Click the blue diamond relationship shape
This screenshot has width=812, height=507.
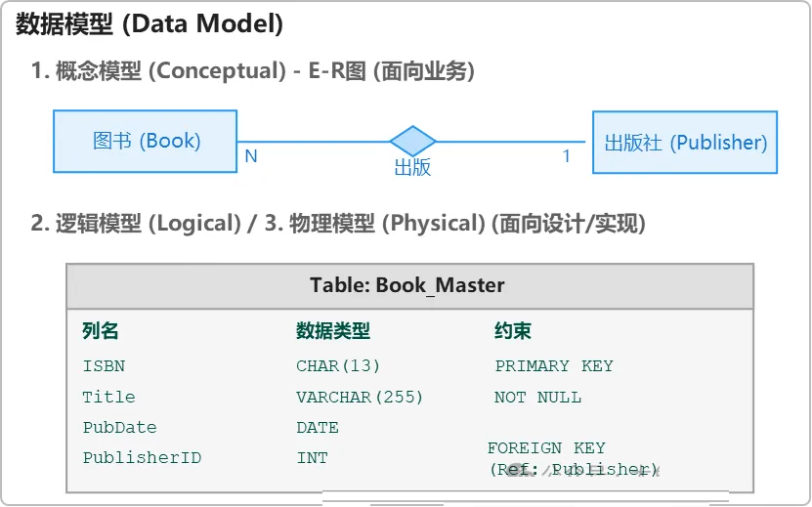tap(412, 142)
